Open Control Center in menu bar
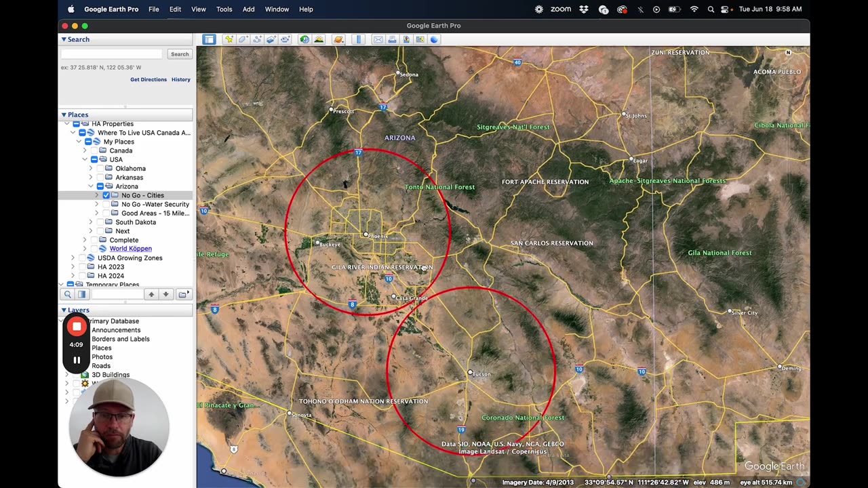The width and height of the screenshot is (868, 488). click(x=725, y=9)
